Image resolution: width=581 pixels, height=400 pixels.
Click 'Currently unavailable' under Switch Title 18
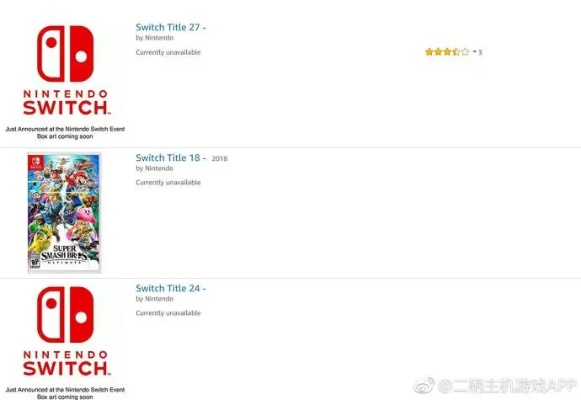tap(168, 183)
